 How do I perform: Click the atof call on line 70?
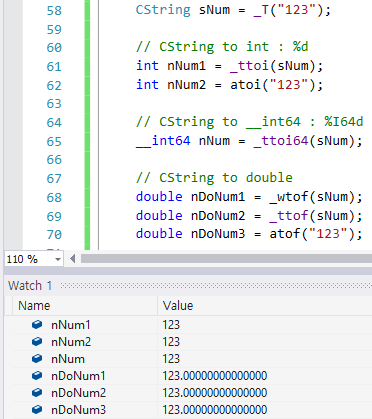[x=285, y=234]
